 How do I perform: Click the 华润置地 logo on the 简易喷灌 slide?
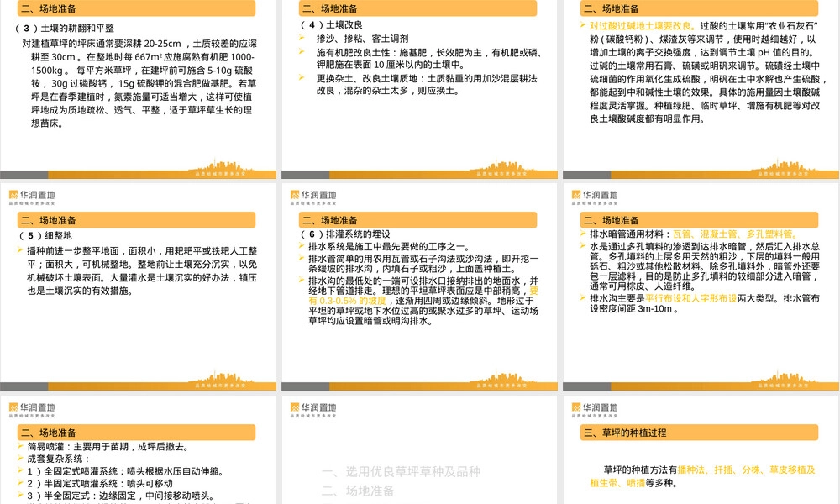[x=32, y=410]
